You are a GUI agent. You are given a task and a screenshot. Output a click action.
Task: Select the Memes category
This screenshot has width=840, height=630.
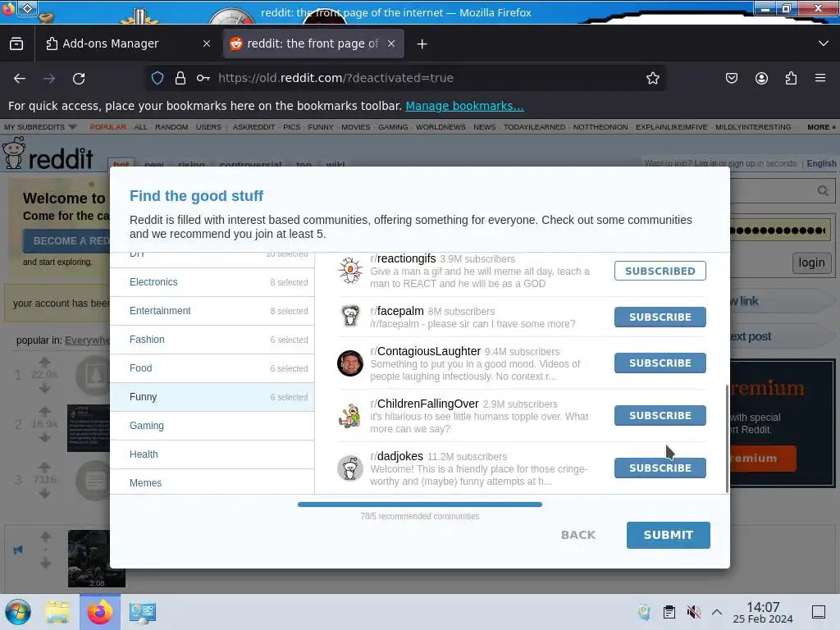(x=212, y=482)
